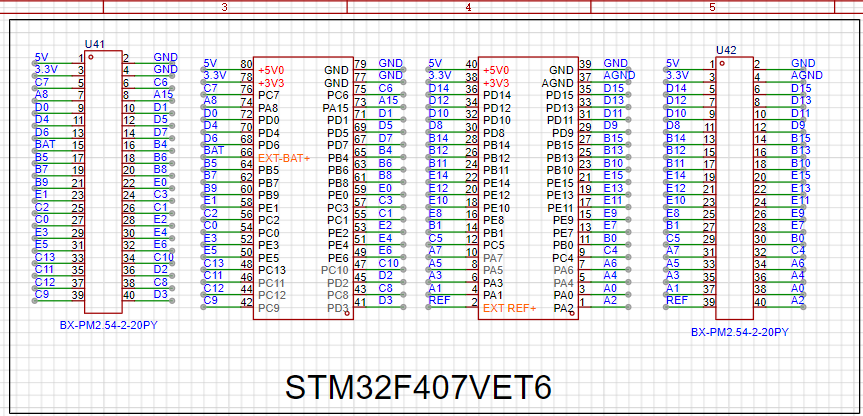The width and height of the screenshot is (863, 416).
Task: Select greyed pin name PA4
Action: click(564, 283)
